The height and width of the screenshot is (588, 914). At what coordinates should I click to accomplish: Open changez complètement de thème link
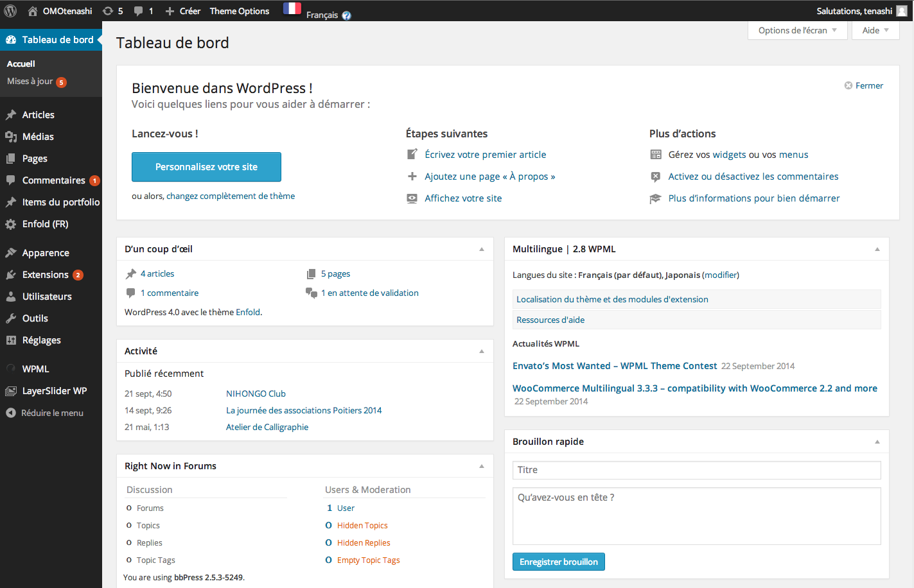coord(231,196)
